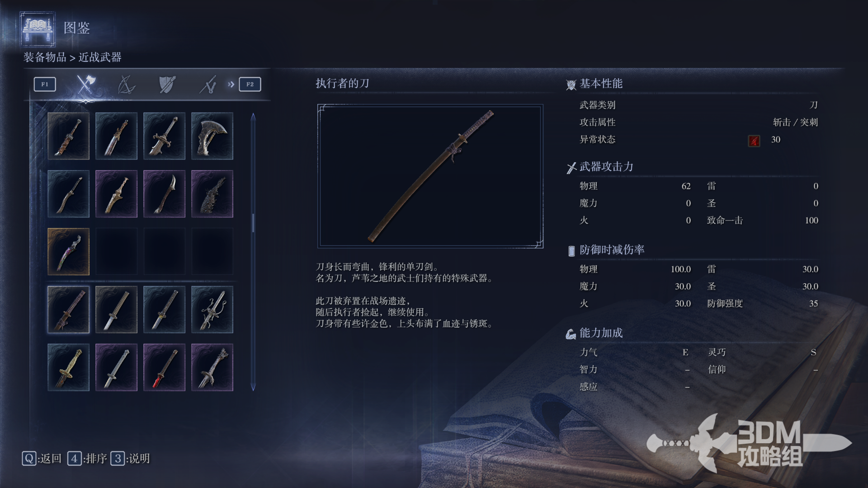Click the sort option labeled 4
868x488 pixels.
(87, 459)
